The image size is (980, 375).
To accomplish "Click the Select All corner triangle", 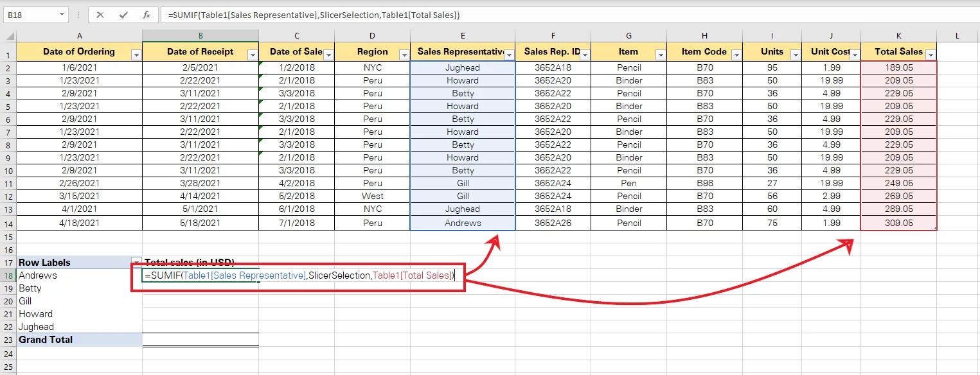I will pyautogui.click(x=8, y=36).
